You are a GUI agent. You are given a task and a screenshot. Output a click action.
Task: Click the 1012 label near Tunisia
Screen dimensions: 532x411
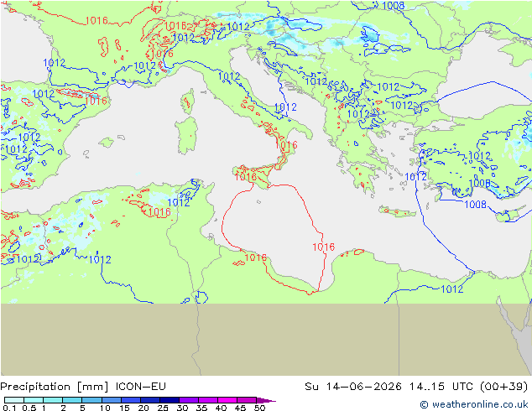pyautogui.click(x=179, y=203)
